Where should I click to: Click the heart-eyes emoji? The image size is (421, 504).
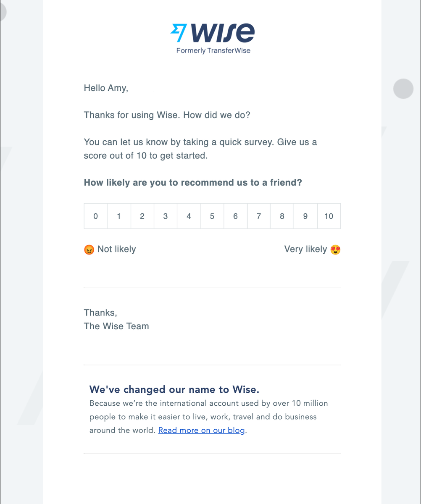pyautogui.click(x=335, y=250)
